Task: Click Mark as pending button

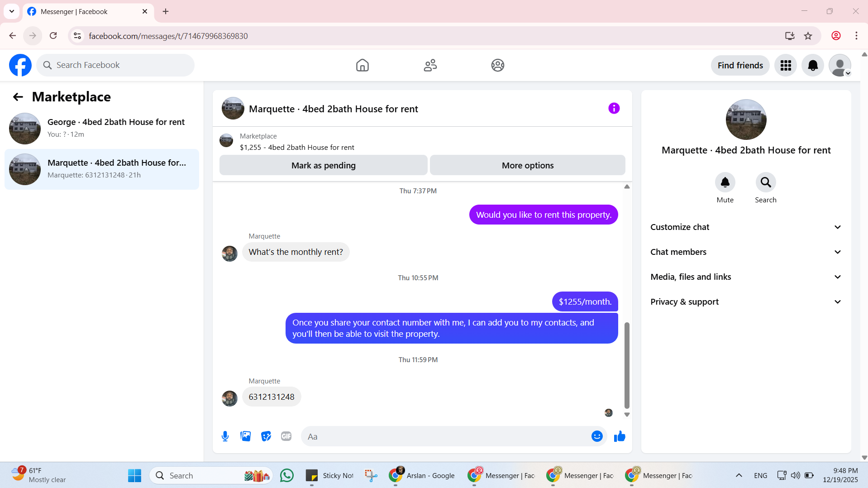Action: [323, 165]
